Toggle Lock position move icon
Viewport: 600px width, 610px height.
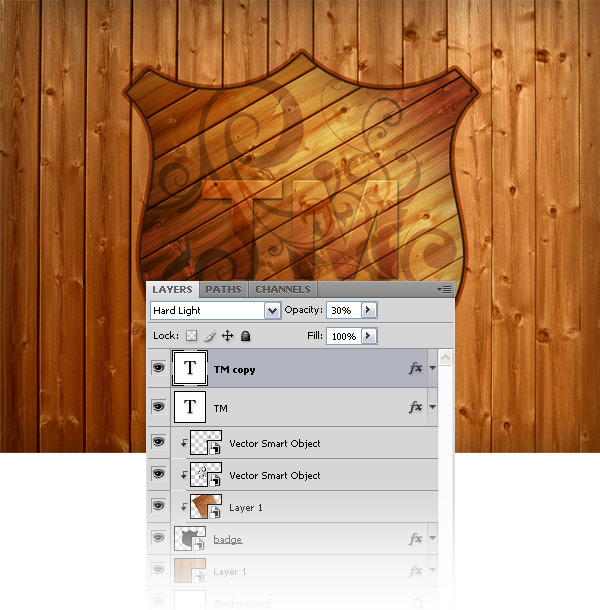coord(228,336)
